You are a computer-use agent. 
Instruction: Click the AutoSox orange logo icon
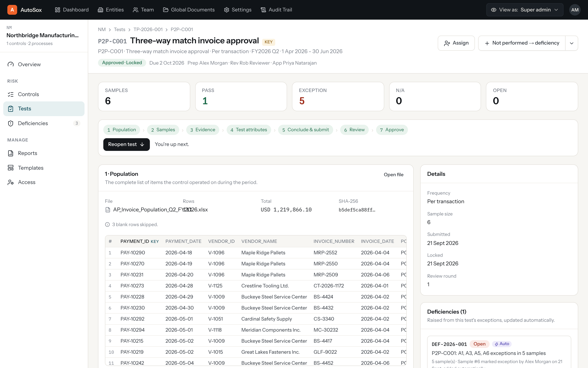(12, 10)
